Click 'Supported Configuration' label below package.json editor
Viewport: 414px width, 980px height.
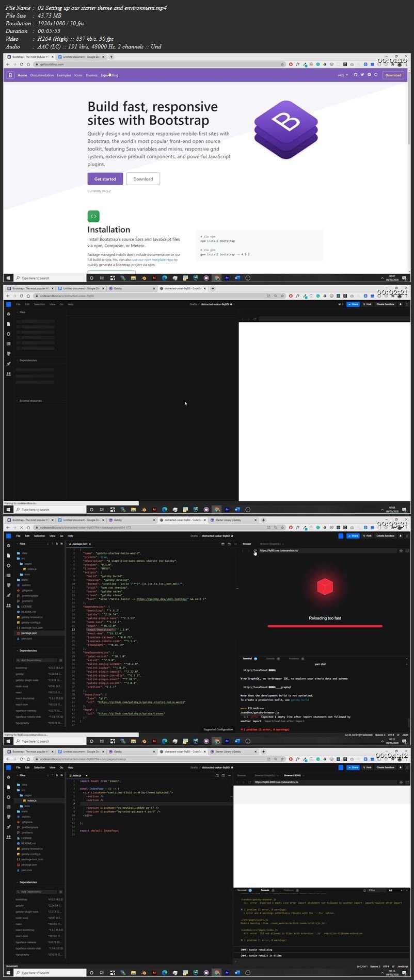pyautogui.click(x=218, y=729)
